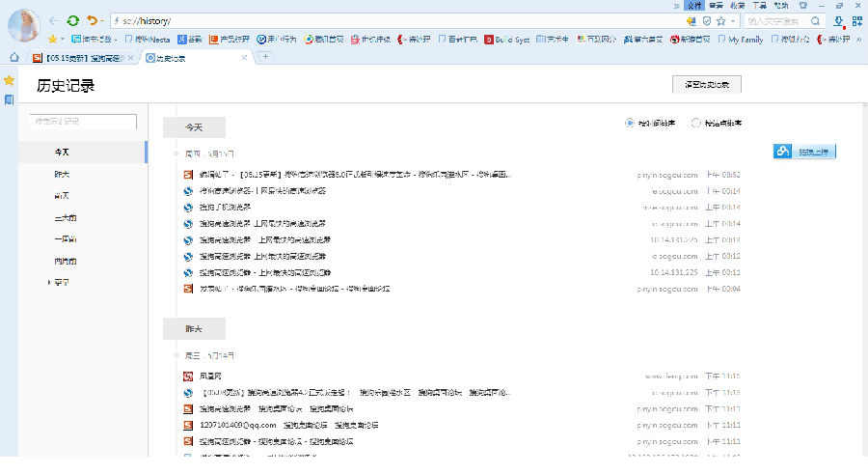Reload page with green refresh icon
The width and height of the screenshot is (868, 474).
coord(72,21)
